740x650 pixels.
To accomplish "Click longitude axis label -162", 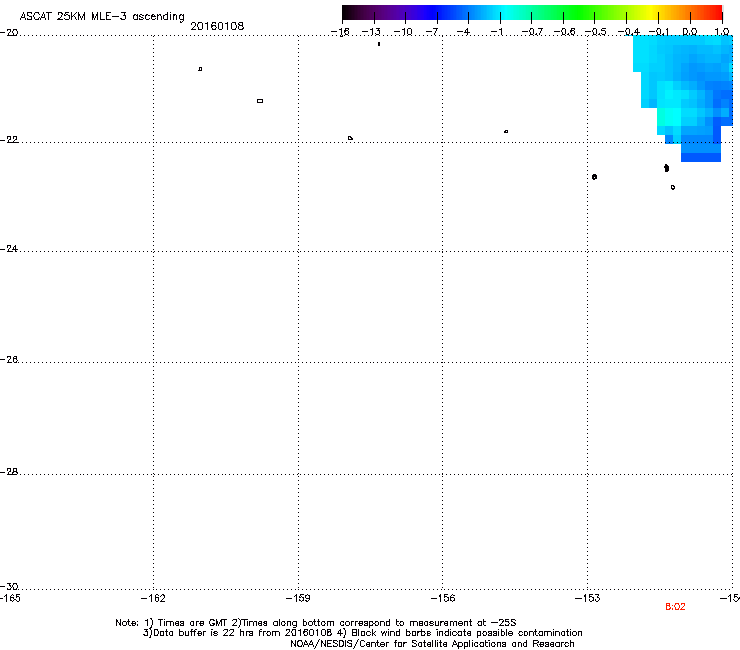I will point(153,599).
